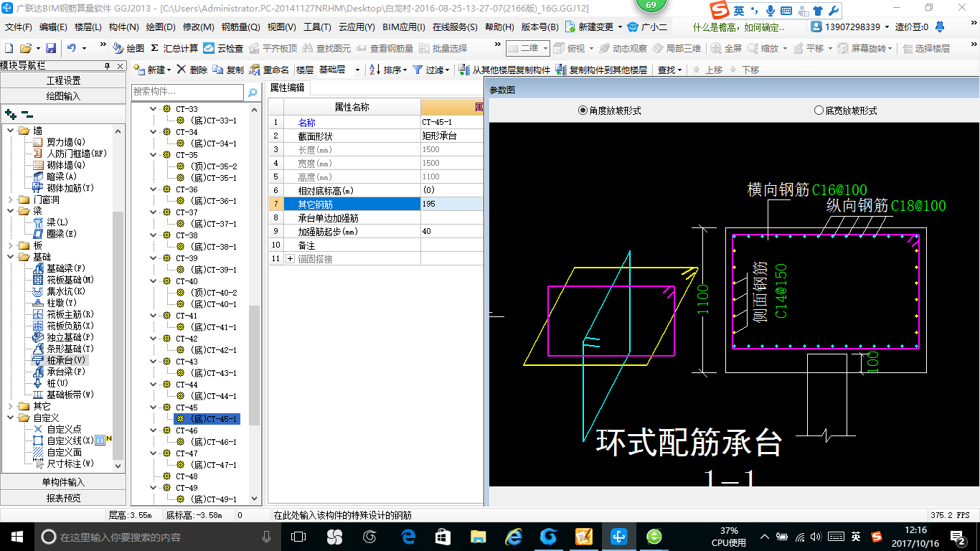Collapse the 基础 tree node
Viewport: 980px width, 551px height.
tap(11, 257)
